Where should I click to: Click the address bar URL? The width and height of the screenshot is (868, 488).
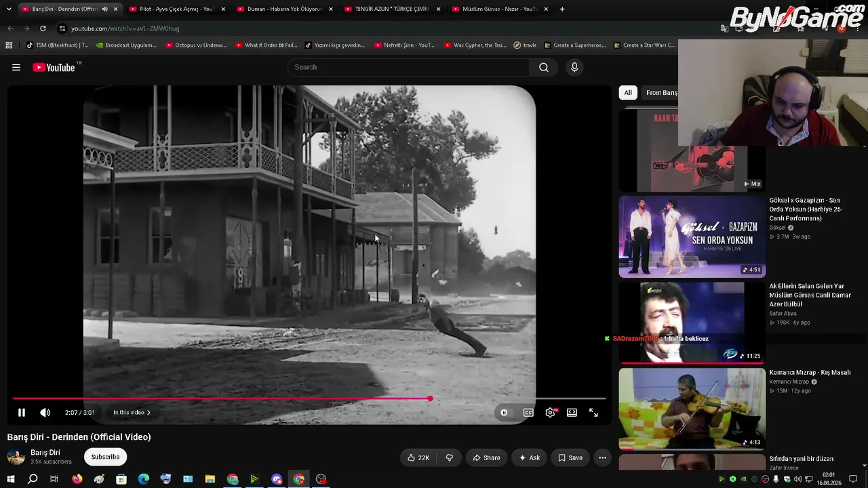(x=125, y=28)
